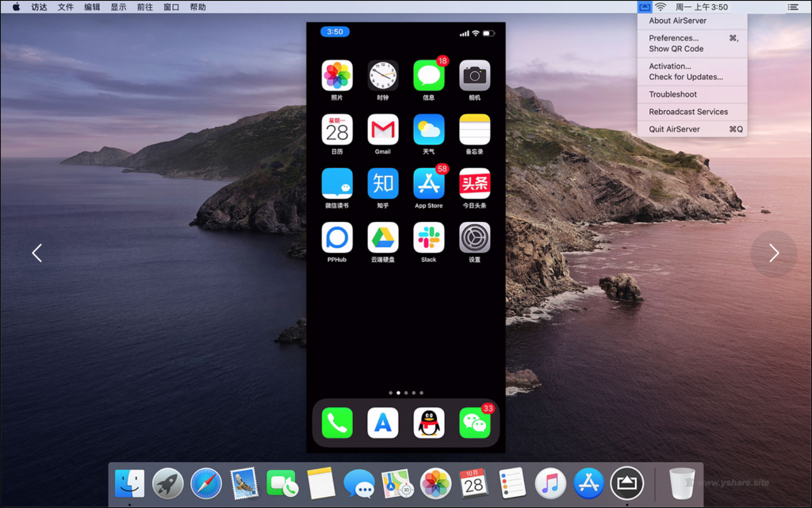
Task: Open AirServer from the Mac dock
Action: [x=626, y=483]
